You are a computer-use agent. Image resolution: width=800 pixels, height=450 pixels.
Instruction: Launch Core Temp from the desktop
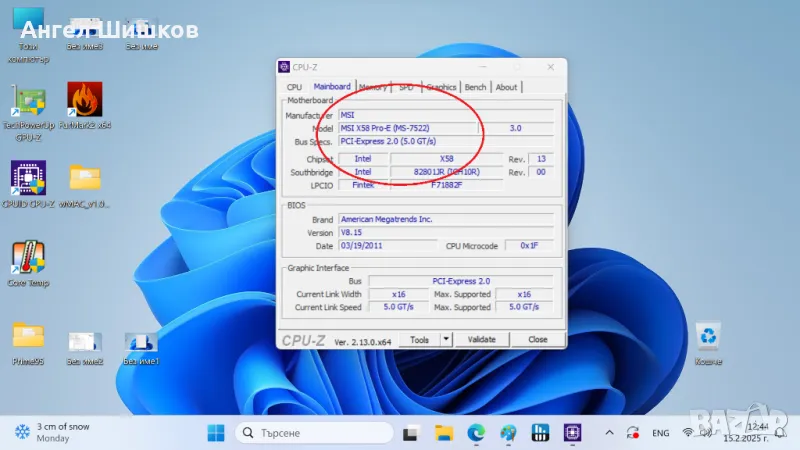click(27, 258)
